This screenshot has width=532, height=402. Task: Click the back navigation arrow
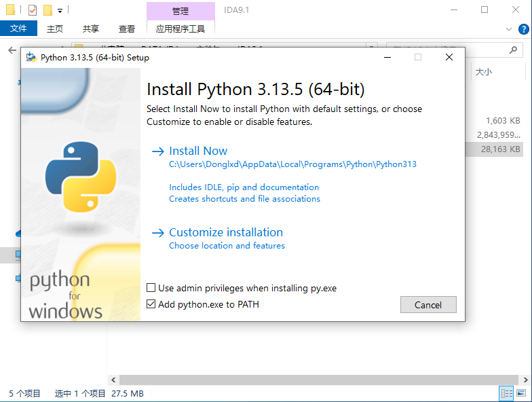coord(12,50)
